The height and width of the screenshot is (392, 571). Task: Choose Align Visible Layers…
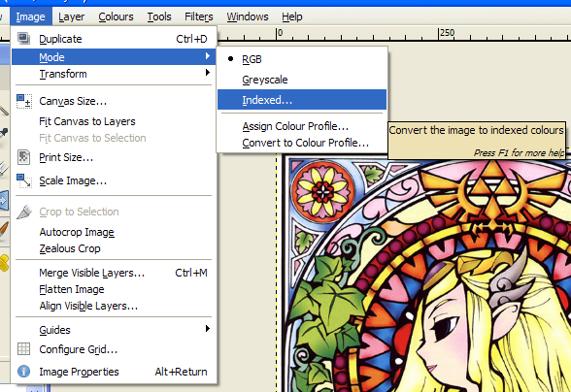click(x=114, y=306)
